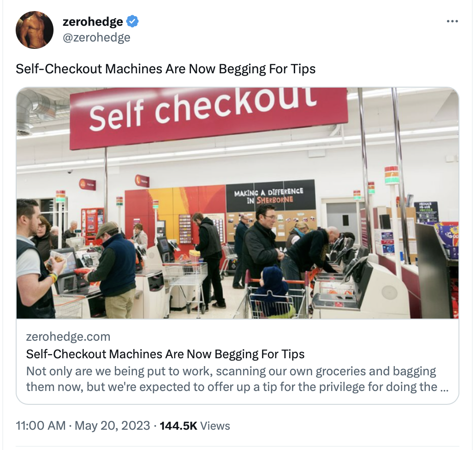Screen dimensions: 476x450
Task: Open zerohedge's round profile avatar
Action: coord(35,30)
